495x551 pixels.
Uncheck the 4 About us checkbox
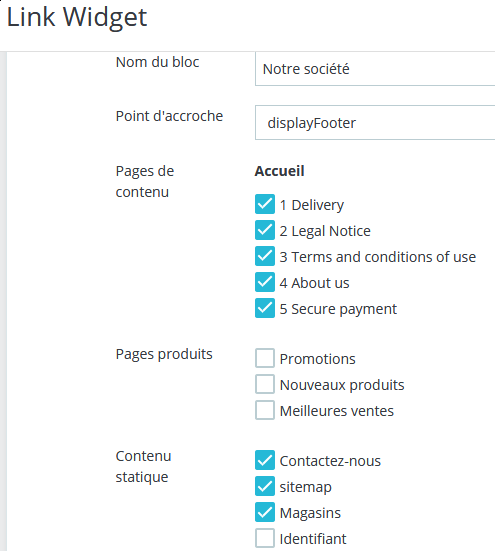(x=265, y=282)
